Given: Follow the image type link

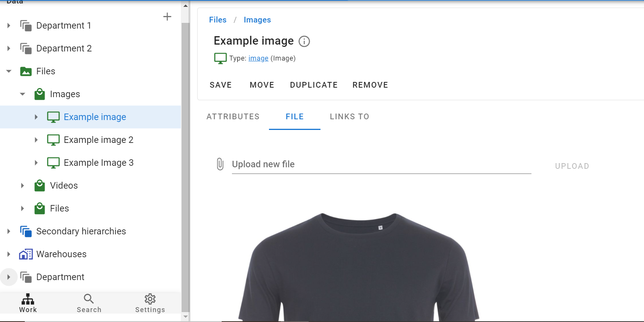Looking at the screenshot, I should coord(258,58).
